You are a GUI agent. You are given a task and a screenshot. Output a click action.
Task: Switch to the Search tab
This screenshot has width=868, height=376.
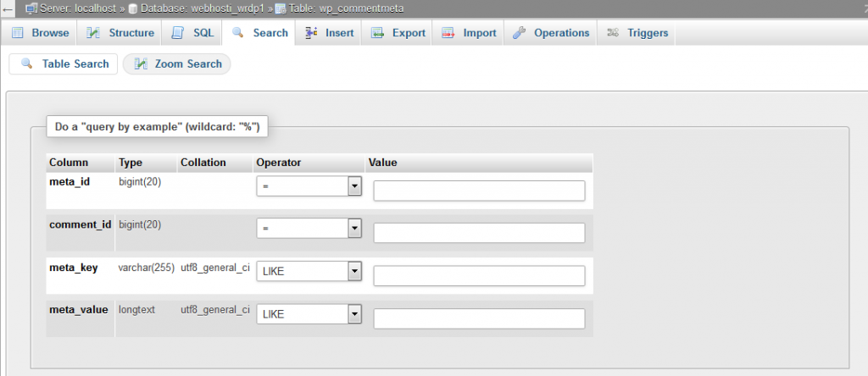(x=261, y=33)
